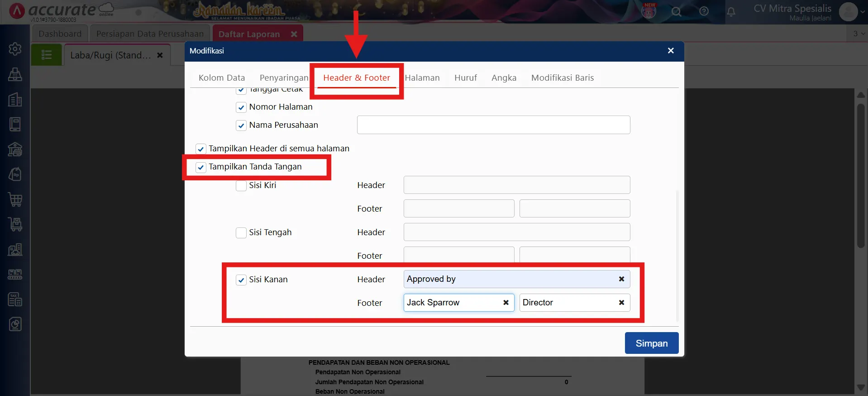Open the Modifikasi Baris tab

[562, 77]
